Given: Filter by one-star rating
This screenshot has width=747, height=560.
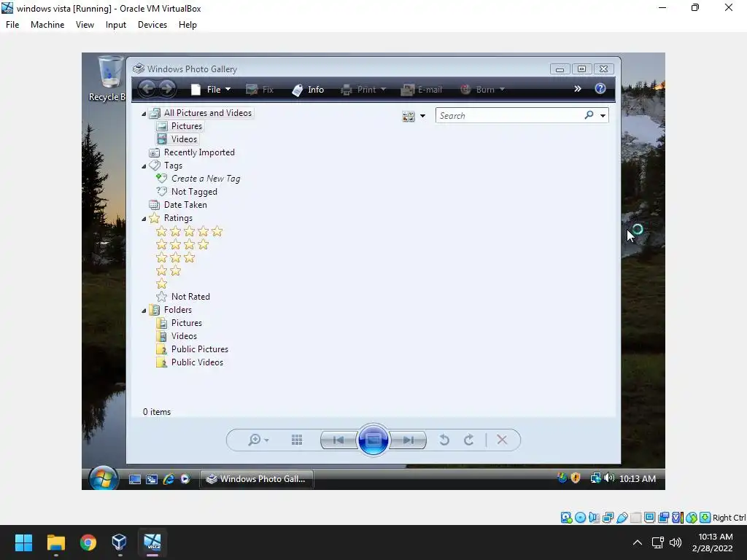Looking at the screenshot, I should [161, 284].
